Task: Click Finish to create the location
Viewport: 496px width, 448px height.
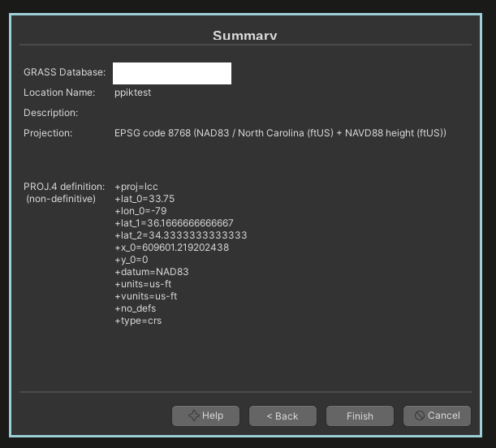Action: (x=360, y=416)
